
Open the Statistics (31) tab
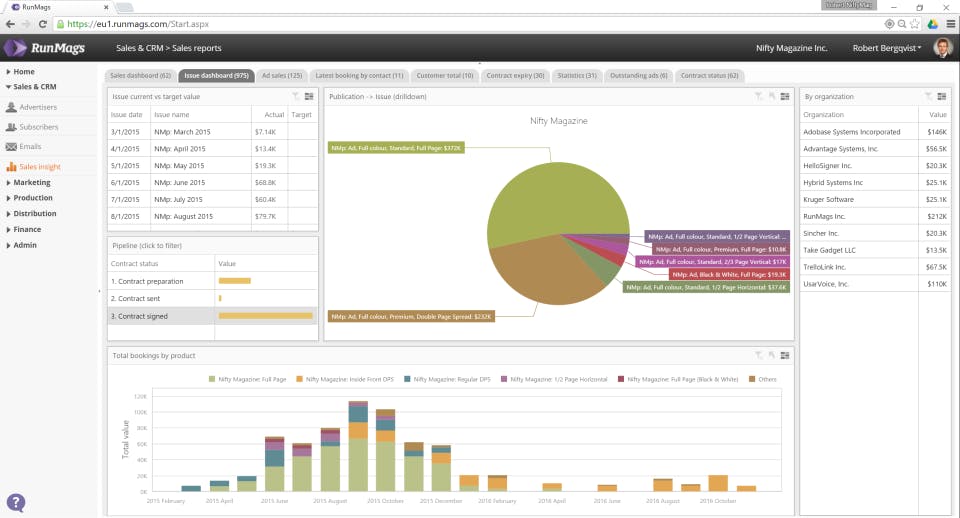click(x=577, y=75)
